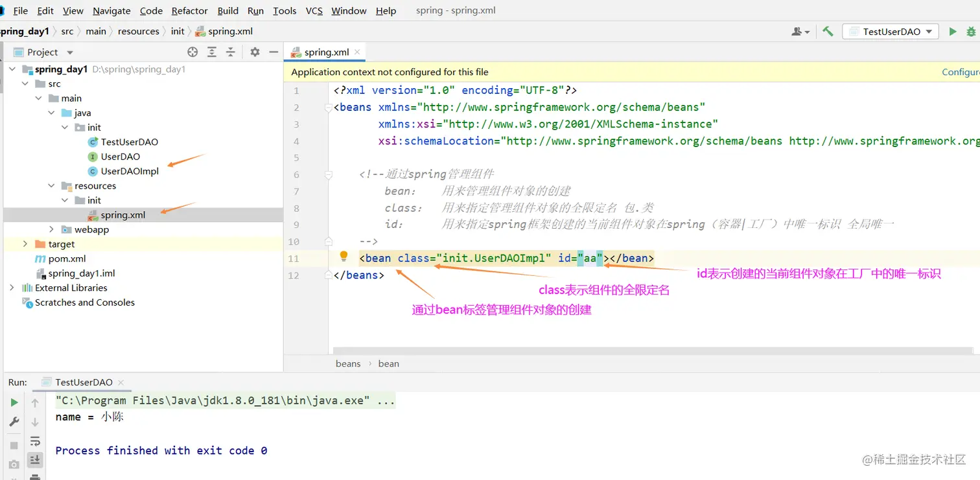Open the File menu
Screen dimensions: 980x480
tap(20, 10)
